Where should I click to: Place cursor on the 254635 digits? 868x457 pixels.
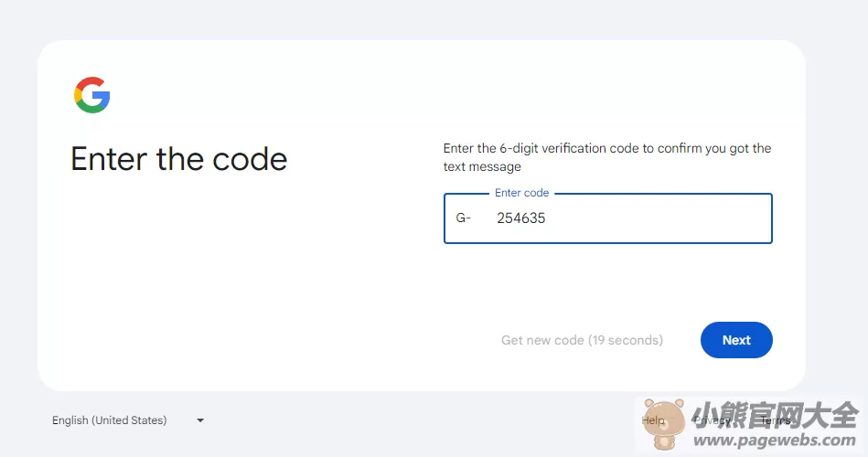click(521, 218)
